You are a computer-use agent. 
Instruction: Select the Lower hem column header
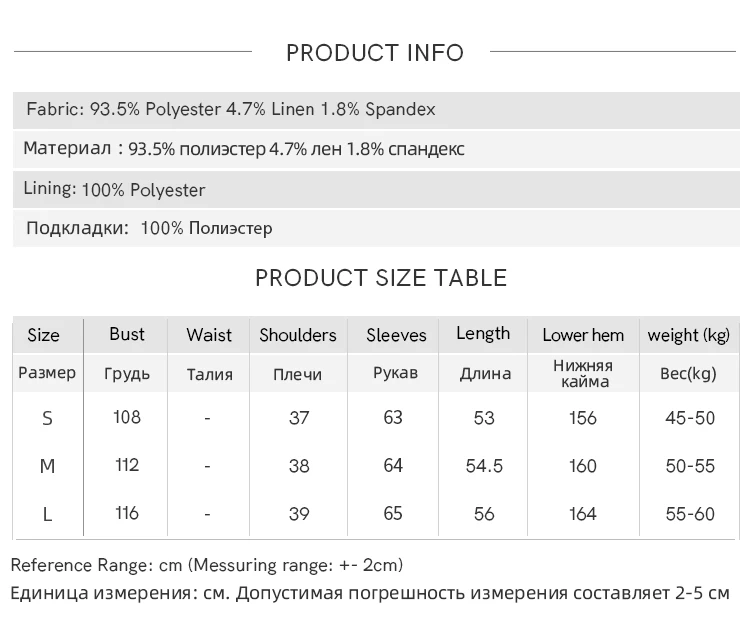coord(583,335)
